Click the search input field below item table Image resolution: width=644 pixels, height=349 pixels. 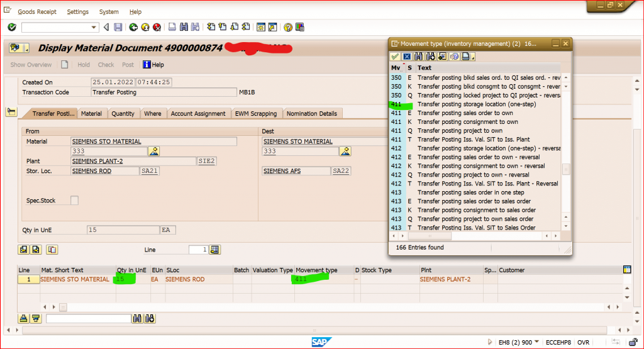(88, 319)
